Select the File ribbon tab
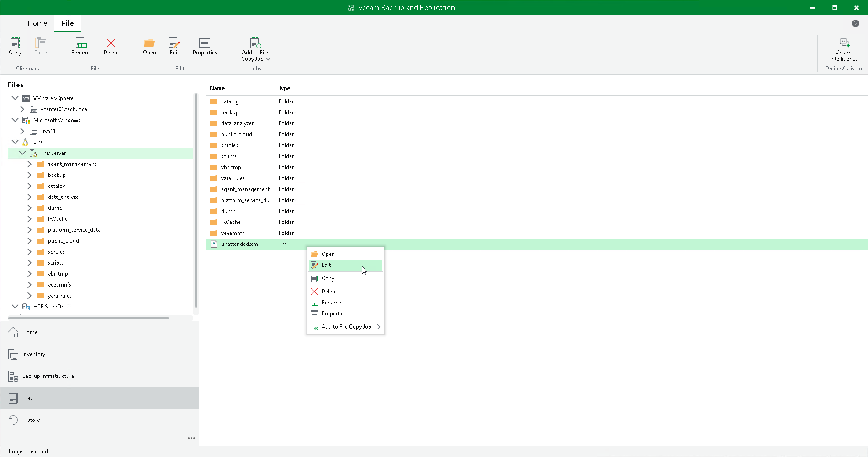 [68, 23]
